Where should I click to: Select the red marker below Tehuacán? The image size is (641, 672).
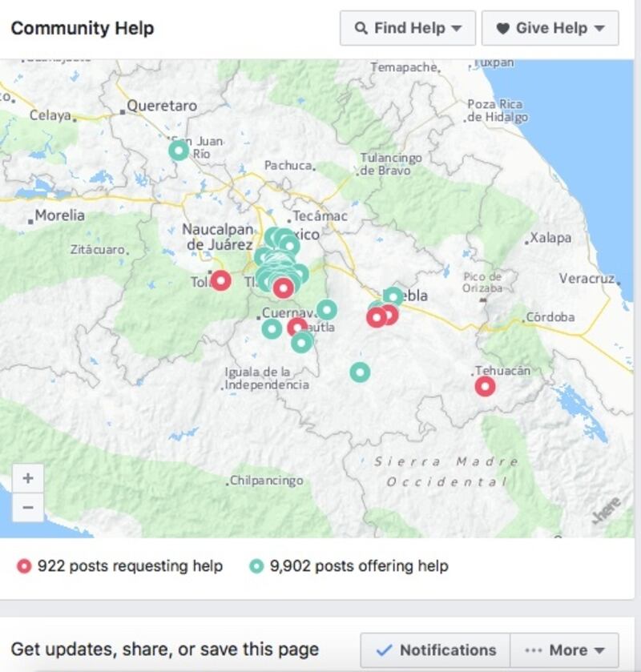click(485, 386)
